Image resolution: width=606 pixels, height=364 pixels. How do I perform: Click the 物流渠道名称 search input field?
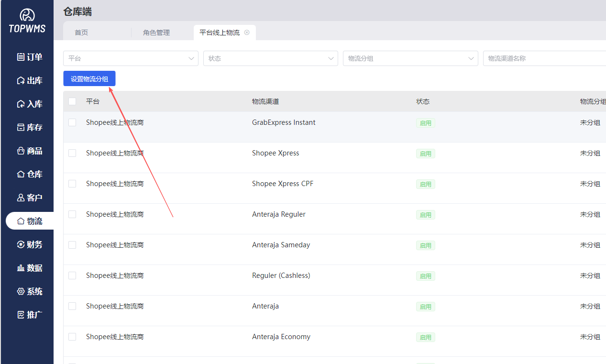pyautogui.click(x=544, y=58)
